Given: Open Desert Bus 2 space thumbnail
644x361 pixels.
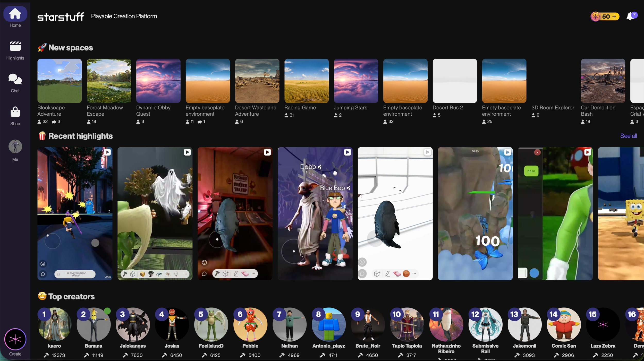Looking at the screenshot, I should (455, 81).
